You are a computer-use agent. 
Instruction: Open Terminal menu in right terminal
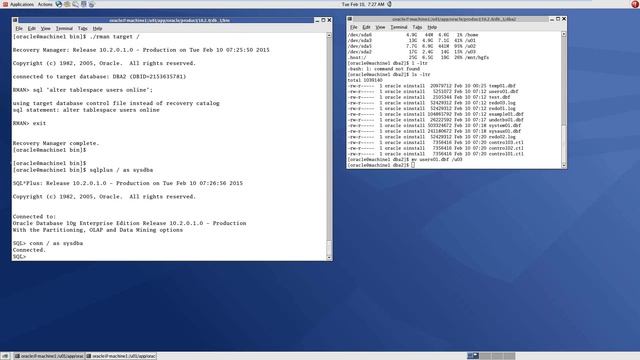click(x=399, y=27)
